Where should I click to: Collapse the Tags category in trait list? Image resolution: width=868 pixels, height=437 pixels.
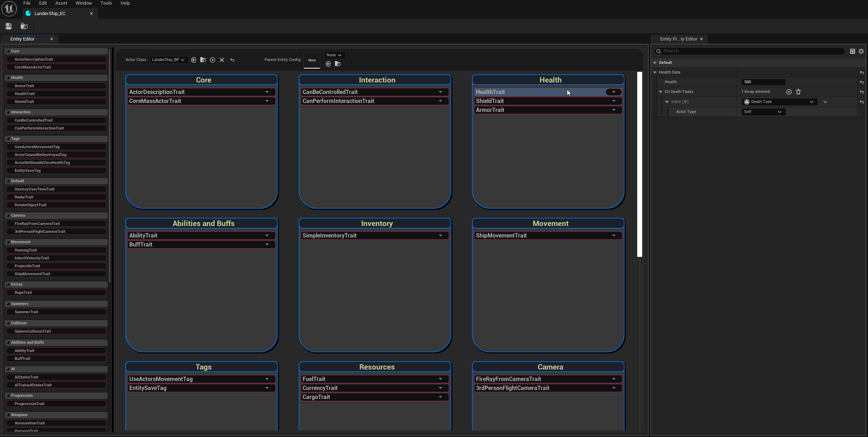(x=8, y=138)
